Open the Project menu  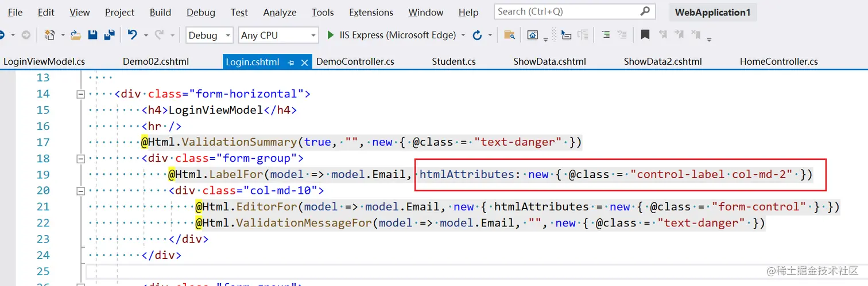(120, 12)
